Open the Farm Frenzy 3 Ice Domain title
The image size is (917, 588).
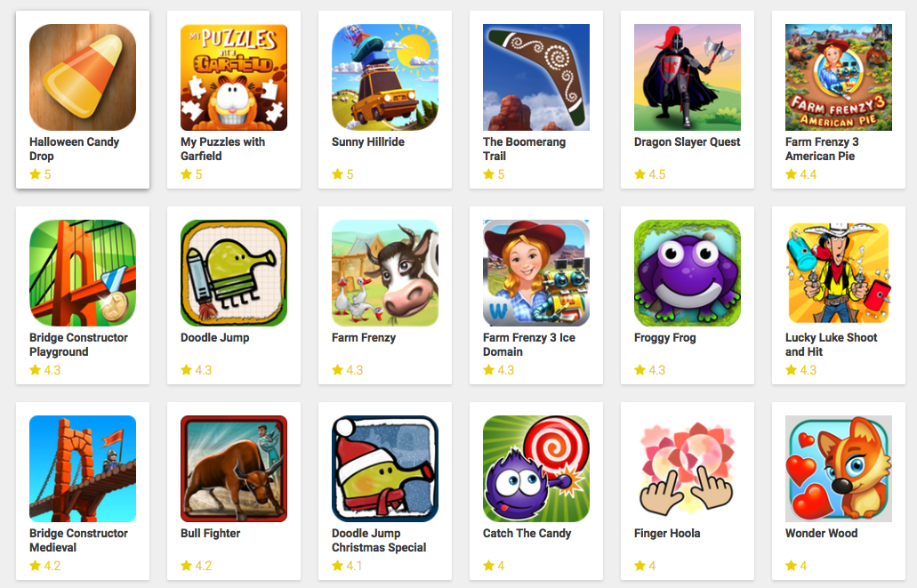click(x=529, y=344)
